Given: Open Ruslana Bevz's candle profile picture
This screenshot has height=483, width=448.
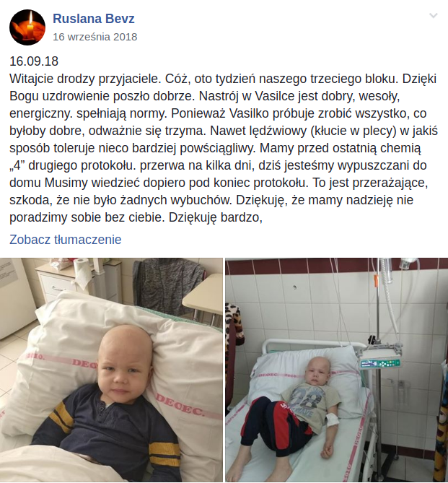Looking at the screenshot, I should [x=27, y=27].
